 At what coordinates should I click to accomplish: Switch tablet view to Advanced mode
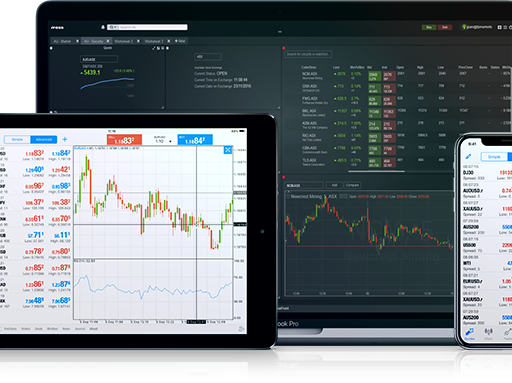coord(44,139)
